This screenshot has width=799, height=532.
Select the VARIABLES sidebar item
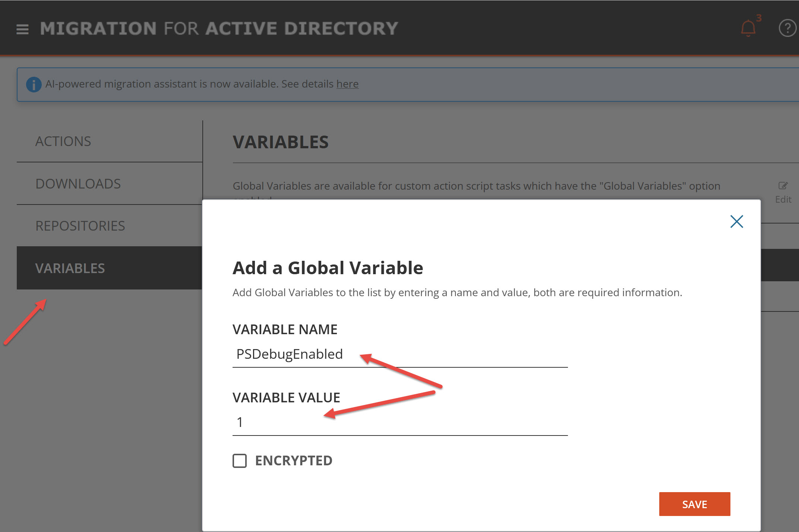pyautogui.click(x=70, y=268)
